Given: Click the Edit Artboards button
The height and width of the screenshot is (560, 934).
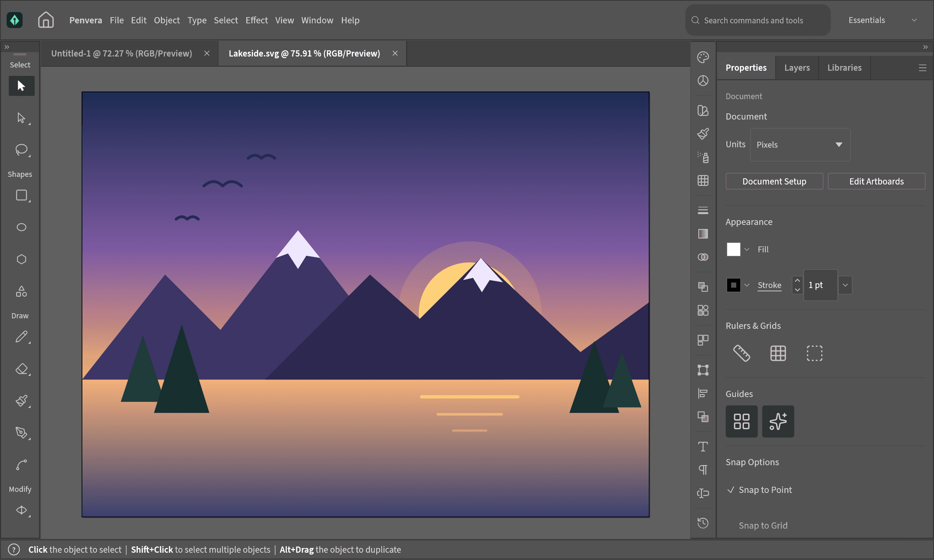Looking at the screenshot, I should pos(876,182).
